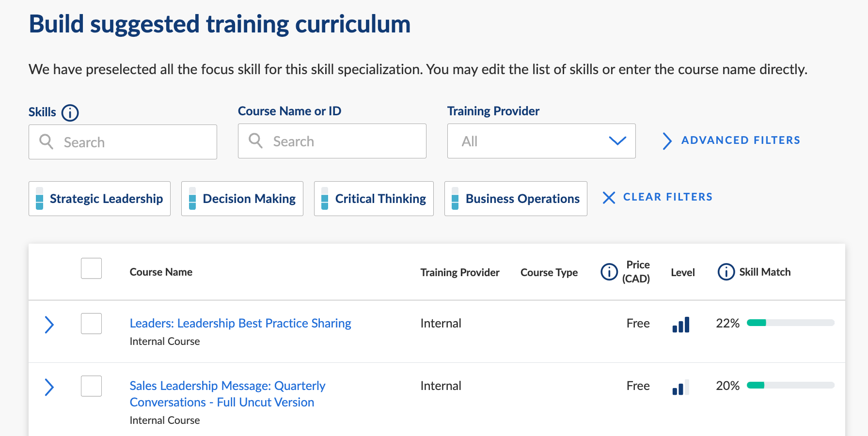This screenshot has width=868, height=436.
Task: Select checkbox for Sales Leadership Message course
Action: [91, 386]
